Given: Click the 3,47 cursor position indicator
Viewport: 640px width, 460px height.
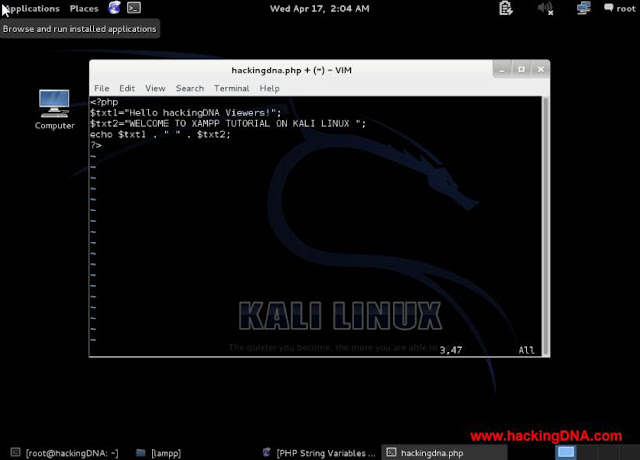Looking at the screenshot, I should click(451, 350).
